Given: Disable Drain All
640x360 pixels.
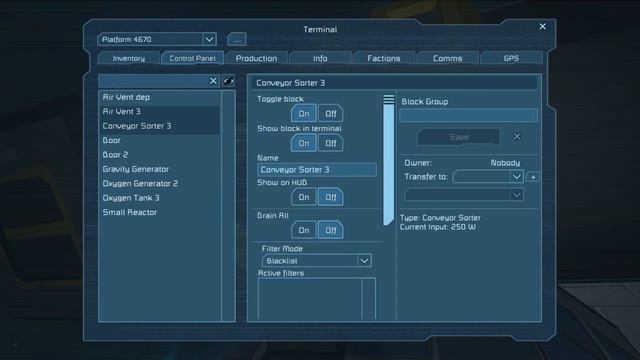Looking at the screenshot, I should (x=331, y=230).
